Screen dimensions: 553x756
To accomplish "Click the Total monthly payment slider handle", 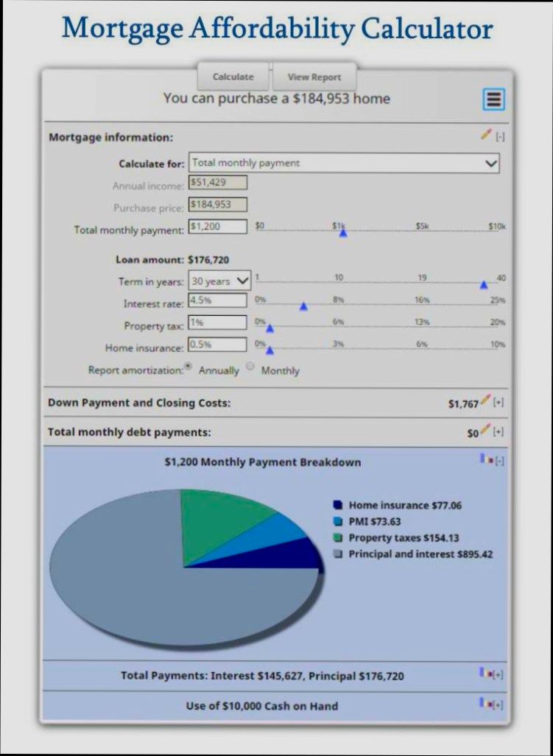I will (x=343, y=233).
